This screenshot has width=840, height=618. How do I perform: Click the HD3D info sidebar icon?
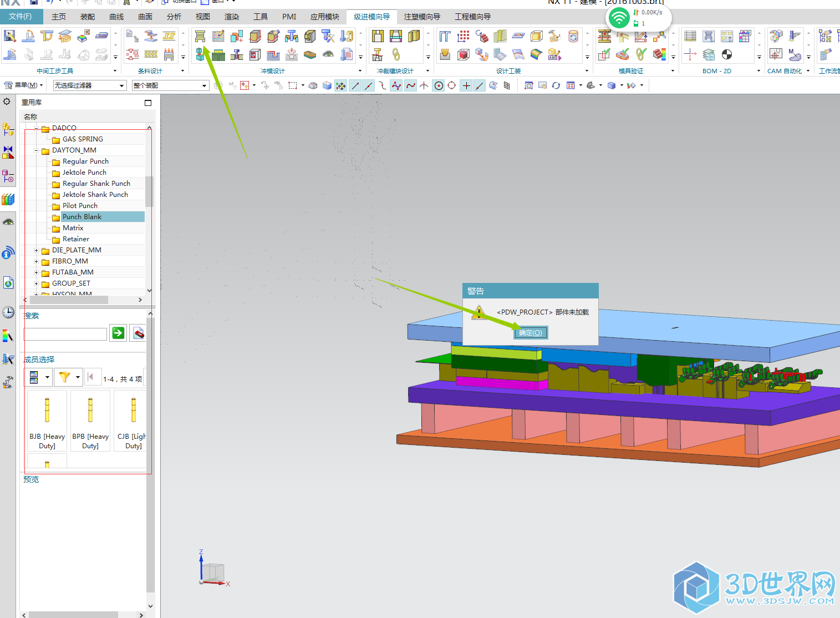click(x=8, y=253)
